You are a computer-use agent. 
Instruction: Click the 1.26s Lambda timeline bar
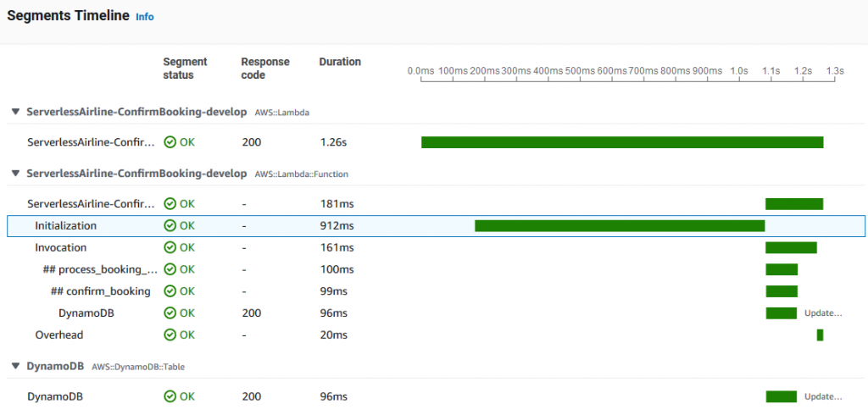pos(622,142)
